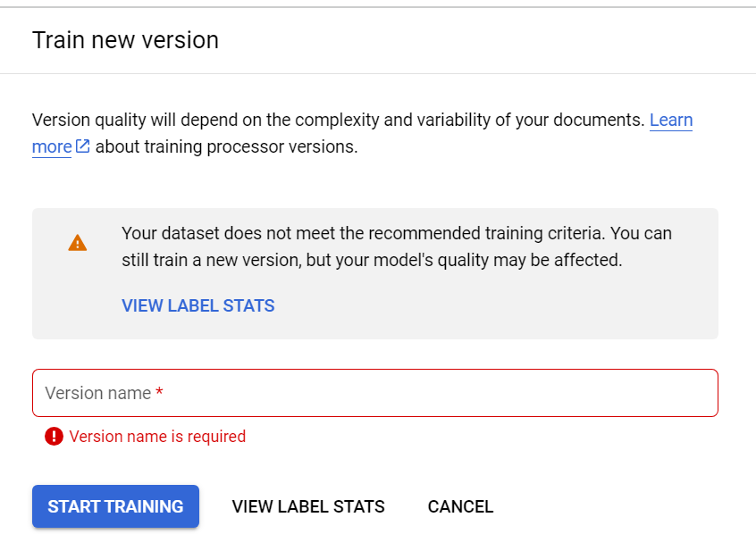The height and width of the screenshot is (534, 756).
Task: Click the right end of the Version name box
Action: (x=697, y=393)
